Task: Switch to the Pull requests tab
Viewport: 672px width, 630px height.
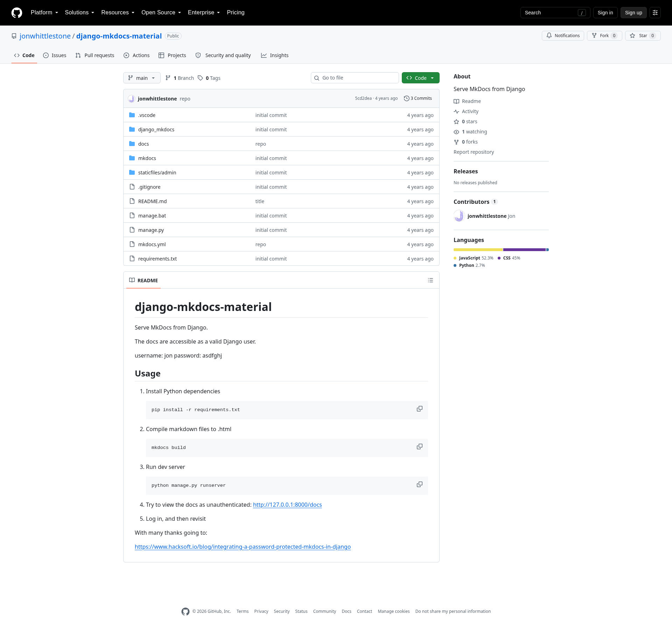Action: click(x=95, y=55)
